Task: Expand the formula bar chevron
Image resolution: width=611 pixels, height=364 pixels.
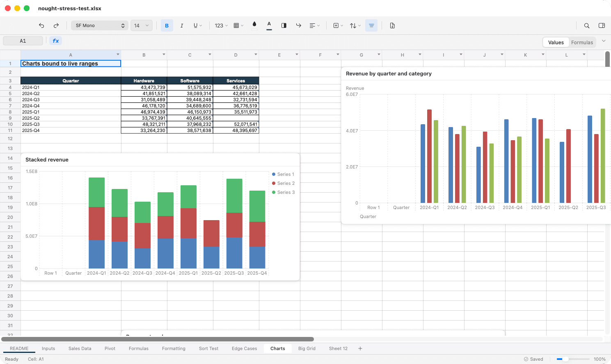Action: pos(604,41)
